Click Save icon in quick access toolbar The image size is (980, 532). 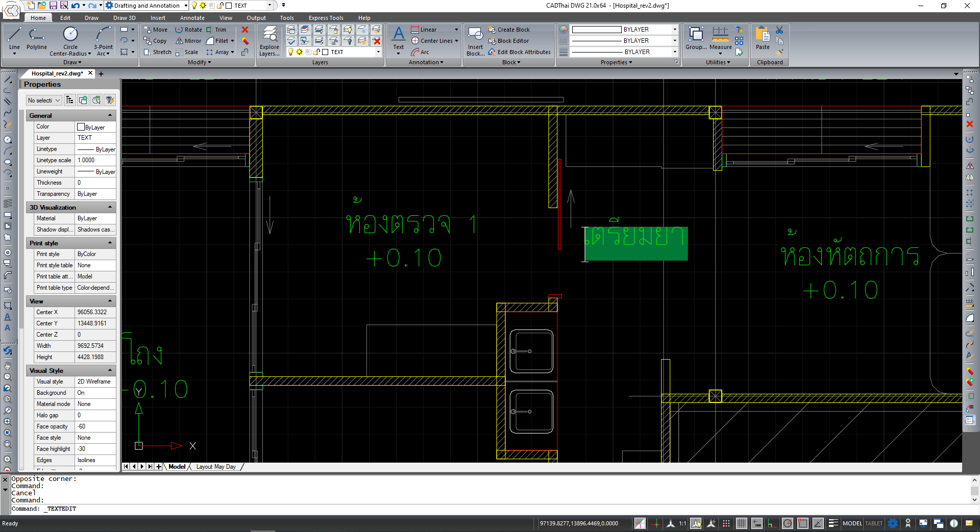53,6
